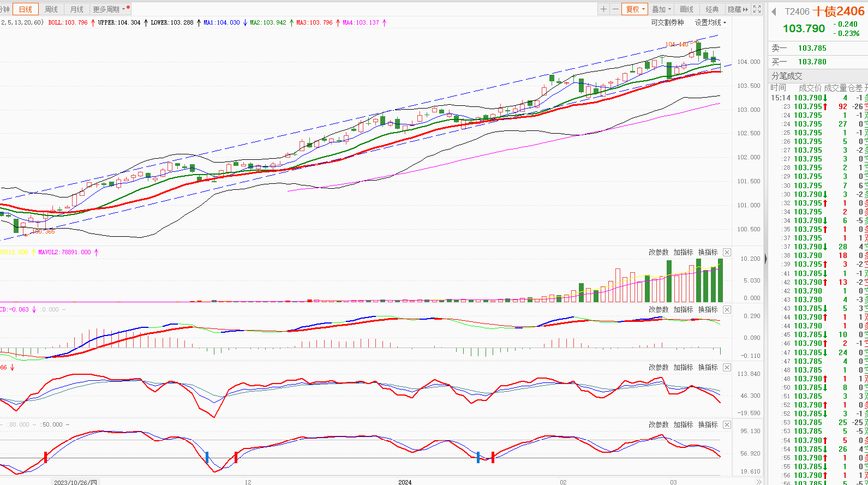Image resolution: width=868 pixels, height=485 pixels.
Task: Click 可交割券种 link
Action: coord(667,22)
